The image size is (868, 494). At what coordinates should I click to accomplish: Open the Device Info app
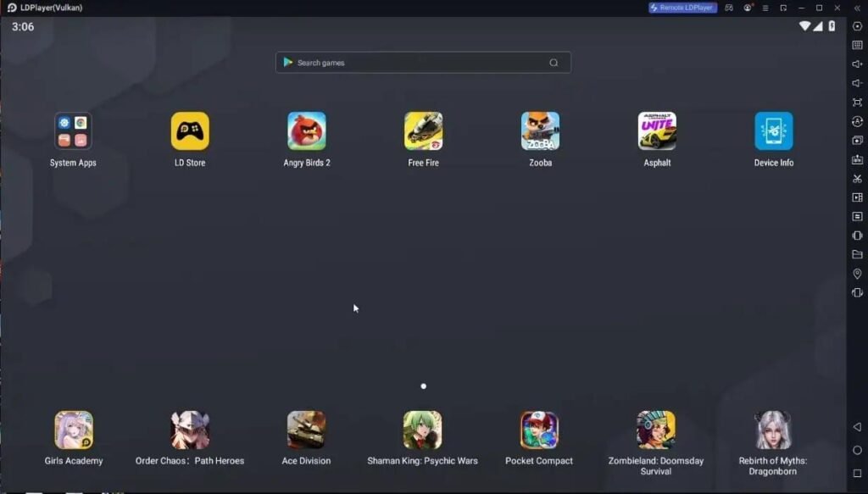pyautogui.click(x=774, y=131)
